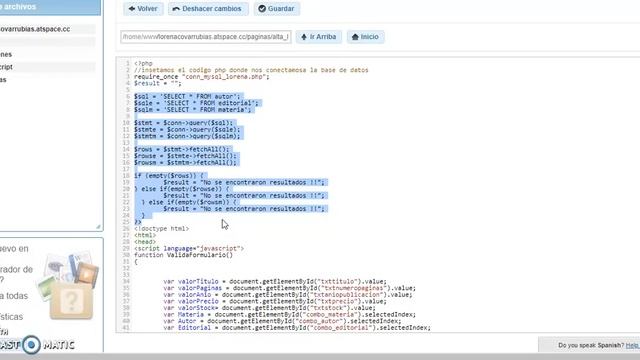Screen dimensions: 640x360
Task: Click line '$rows = $stmt->fetchAll();'
Action: tap(181, 149)
